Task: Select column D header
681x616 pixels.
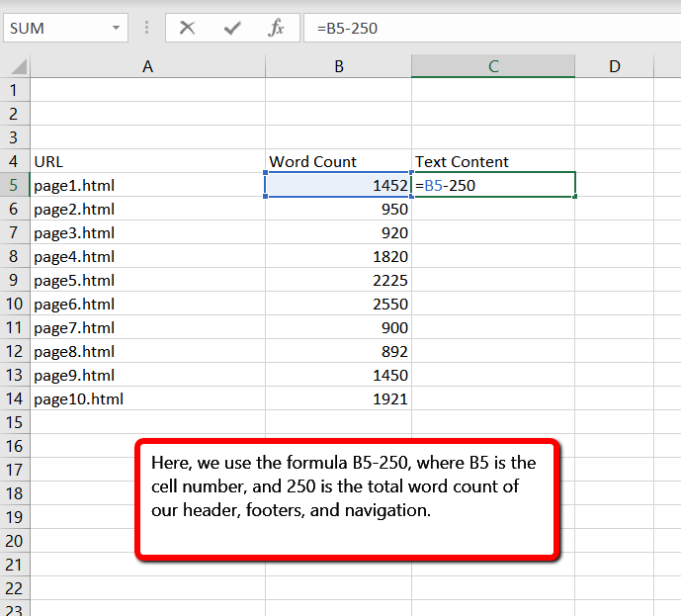Action: (614, 66)
